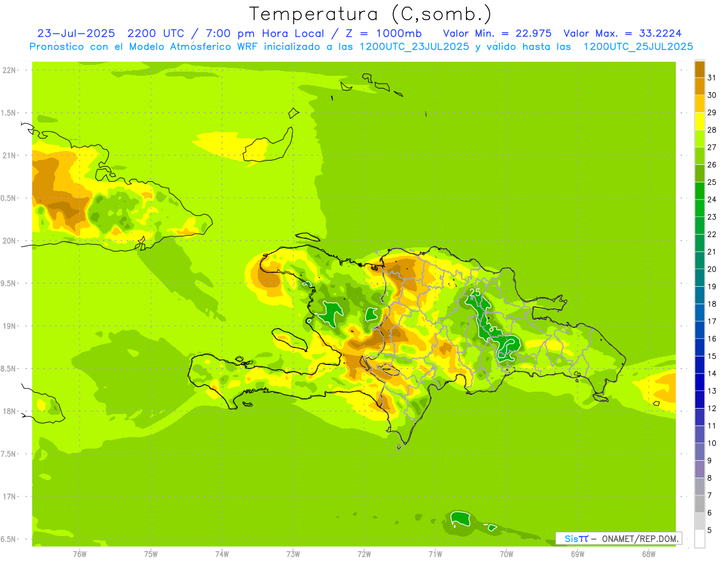Click the '17N' latitude axis label
The image size is (728, 562).
pos(9,497)
